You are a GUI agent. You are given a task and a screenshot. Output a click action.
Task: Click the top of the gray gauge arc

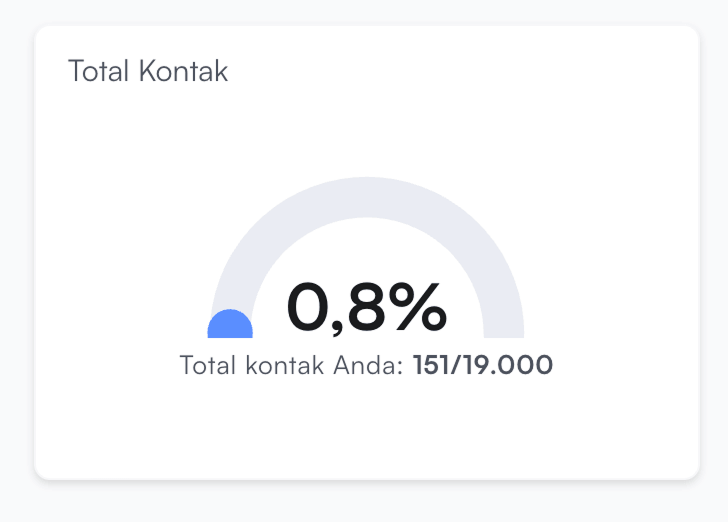(367, 197)
